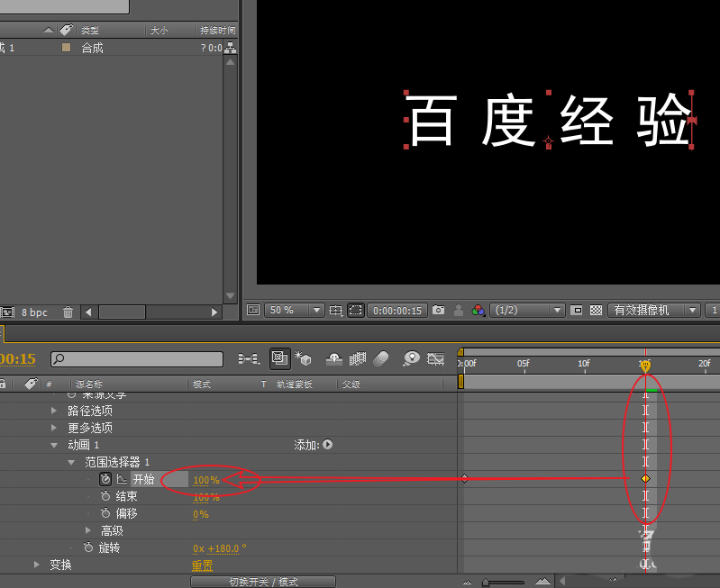Click the 类型 column header
Image resolution: width=720 pixels, height=588 pixels.
pos(90,31)
